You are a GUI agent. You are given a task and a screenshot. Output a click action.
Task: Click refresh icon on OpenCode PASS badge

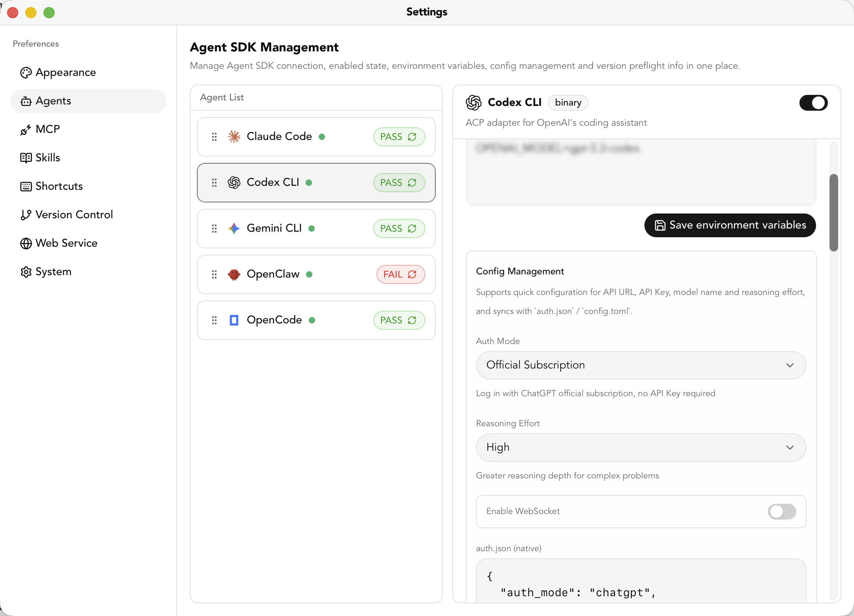(412, 320)
